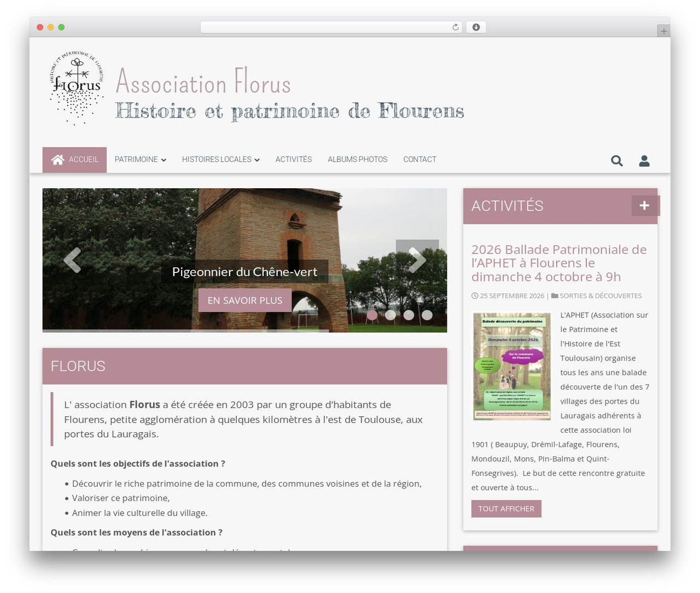
Task: Click 'Quels sont les moyens de l'association ?'
Action: click(136, 532)
